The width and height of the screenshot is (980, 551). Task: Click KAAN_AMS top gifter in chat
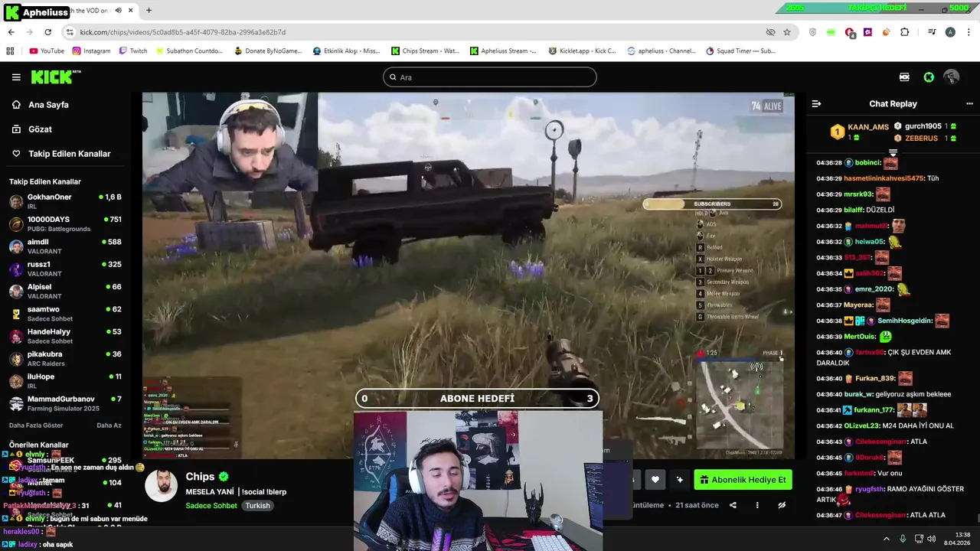pyautogui.click(x=867, y=127)
